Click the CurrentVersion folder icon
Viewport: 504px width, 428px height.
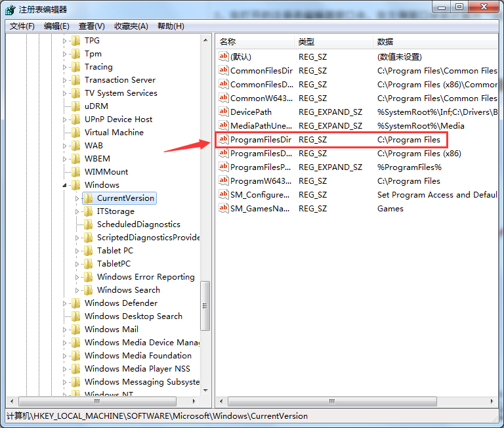tap(88, 198)
